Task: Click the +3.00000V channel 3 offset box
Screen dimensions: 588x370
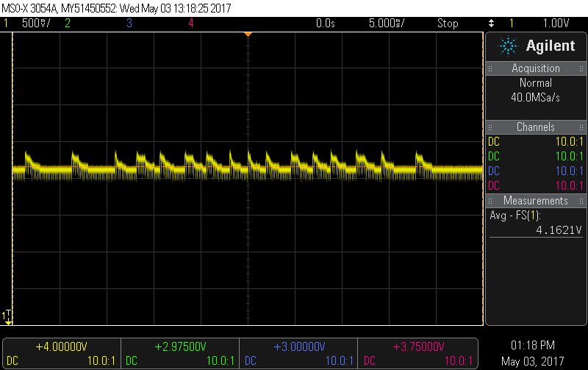Action: coord(298,354)
